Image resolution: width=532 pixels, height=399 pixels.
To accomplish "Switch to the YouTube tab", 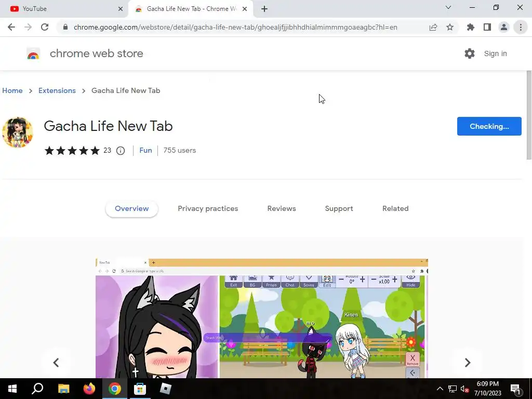I will [64, 9].
